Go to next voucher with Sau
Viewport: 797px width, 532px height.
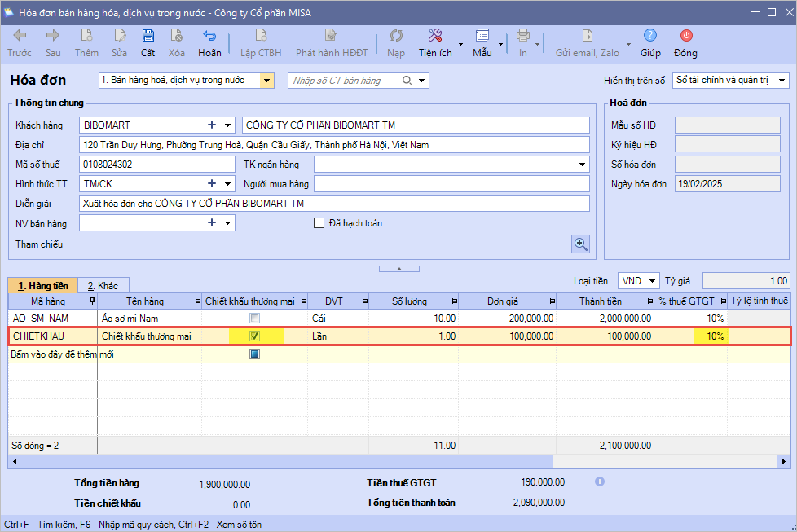(53, 36)
